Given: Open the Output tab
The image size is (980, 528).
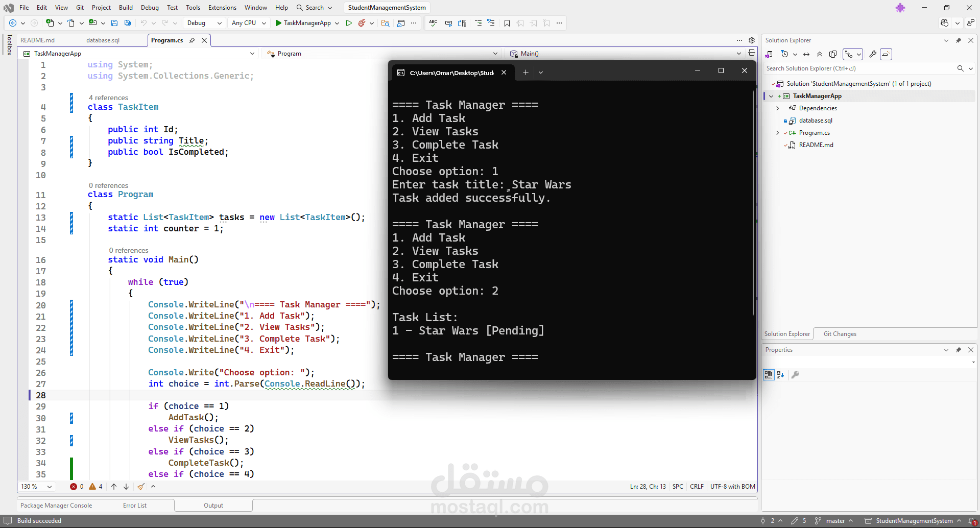Looking at the screenshot, I should (x=213, y=506).
